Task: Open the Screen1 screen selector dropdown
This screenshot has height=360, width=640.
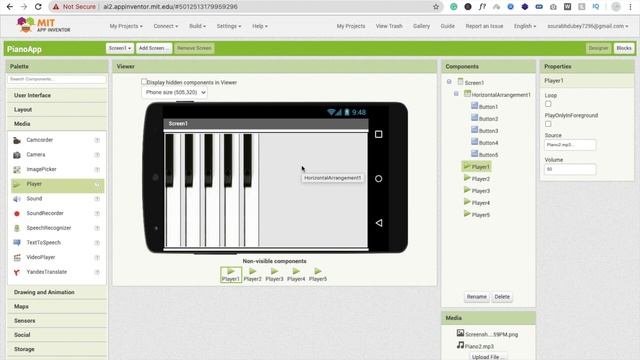Action: pyautogui.click(x=120, y=48)
